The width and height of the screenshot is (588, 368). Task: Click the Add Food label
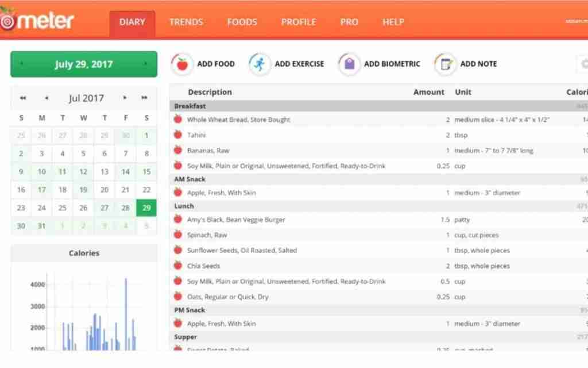click(216, 64)
